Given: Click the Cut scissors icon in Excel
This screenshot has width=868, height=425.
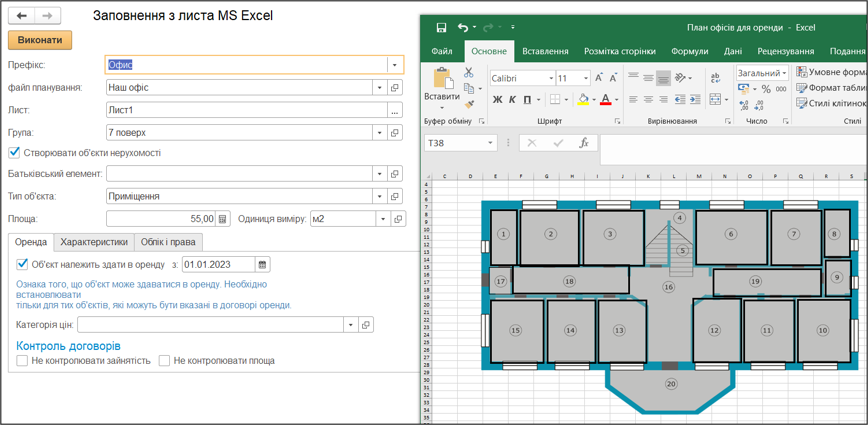Looking at the screenshot, I should click(469, 72).
